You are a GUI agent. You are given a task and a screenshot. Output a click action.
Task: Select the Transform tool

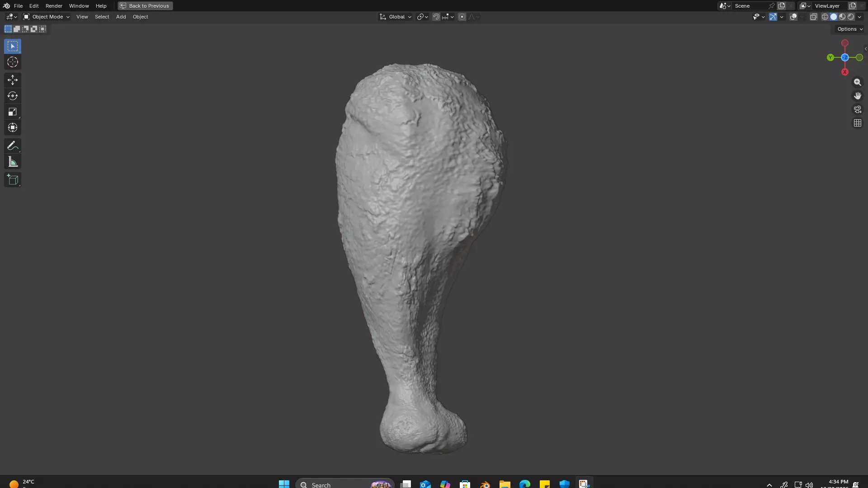13,127
